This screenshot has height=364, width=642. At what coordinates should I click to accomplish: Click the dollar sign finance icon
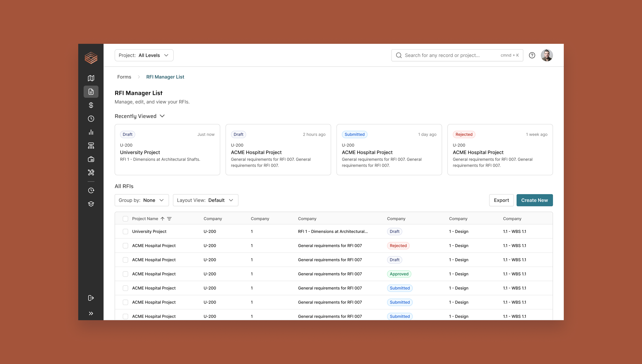coord(91,105)
